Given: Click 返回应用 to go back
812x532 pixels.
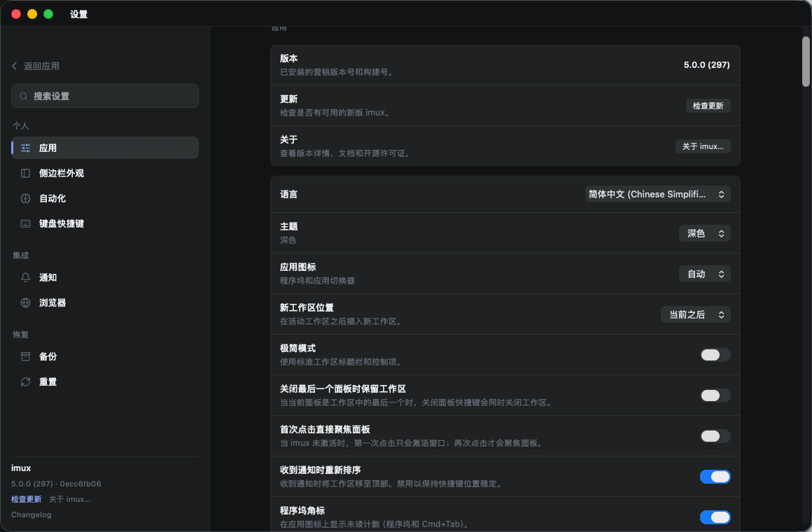Looking at the screenshot, I should (35, 66).
